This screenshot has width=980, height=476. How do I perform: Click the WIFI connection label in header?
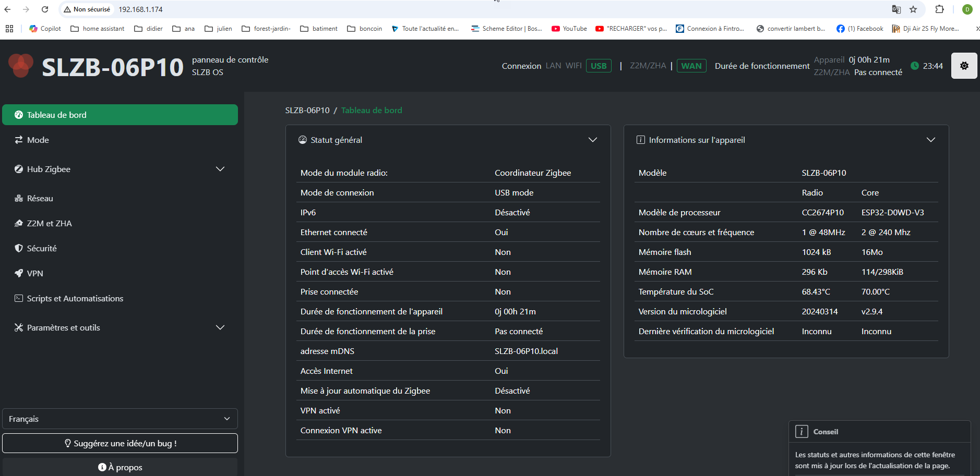tap(573, 66)
